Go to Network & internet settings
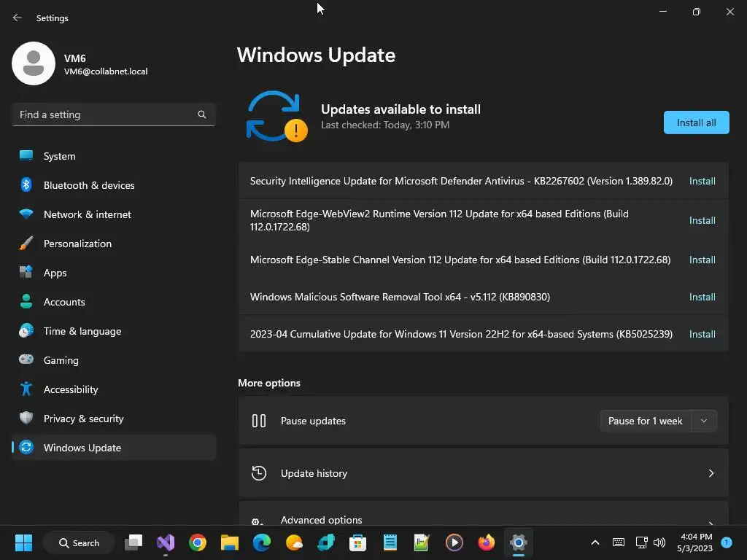Image resolution: width=747 pixels, height=560 pixels. tap(113, 214)
